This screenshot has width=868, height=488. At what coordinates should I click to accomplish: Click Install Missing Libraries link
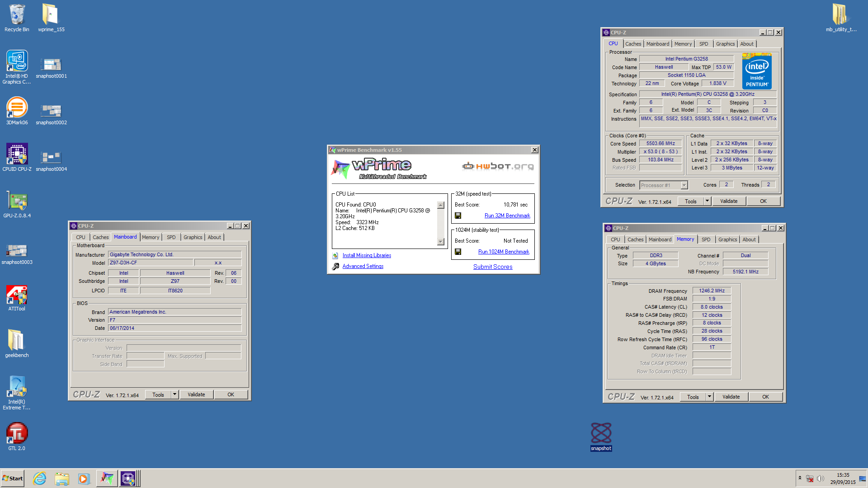(367, 255)
